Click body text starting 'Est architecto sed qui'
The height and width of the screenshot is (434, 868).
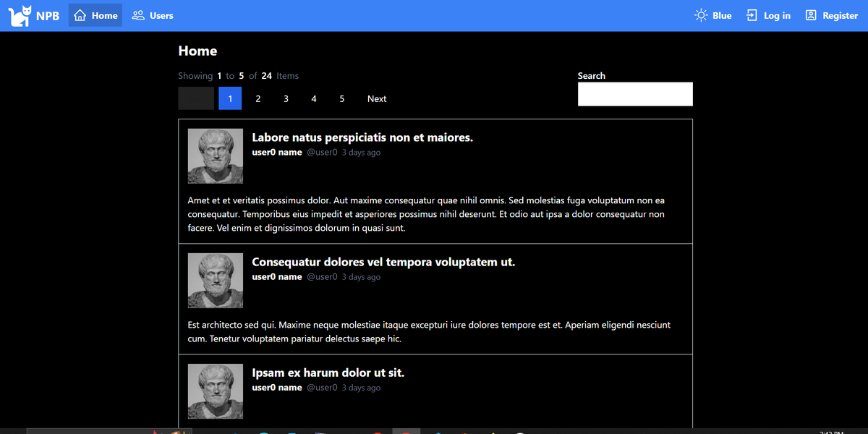pos(429,332)
